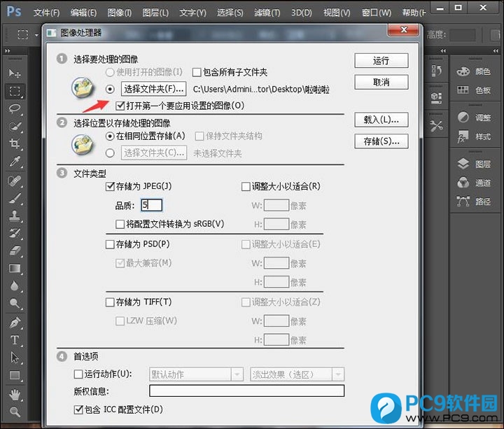Open the History panel icon

[x=436, y=71]
